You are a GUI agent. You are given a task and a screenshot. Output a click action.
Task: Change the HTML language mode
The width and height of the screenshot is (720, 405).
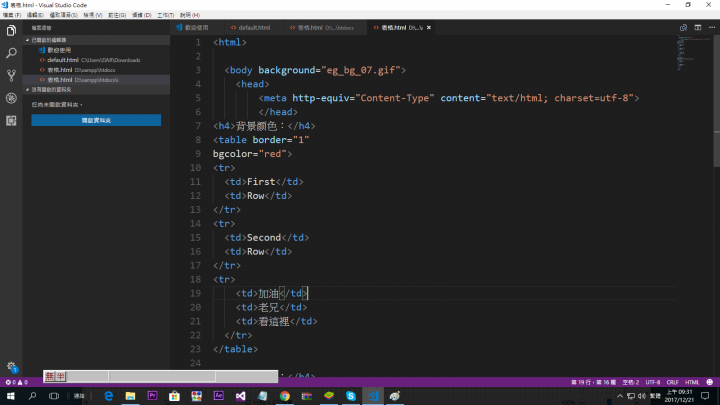coord(692,382)
